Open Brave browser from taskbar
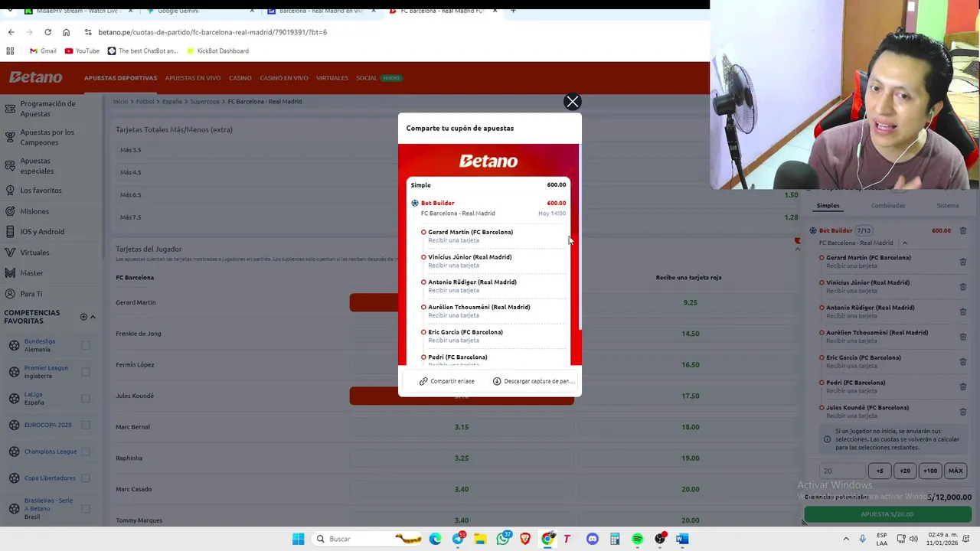The width and height of the screenshot is (980, 551). [525, 539]
